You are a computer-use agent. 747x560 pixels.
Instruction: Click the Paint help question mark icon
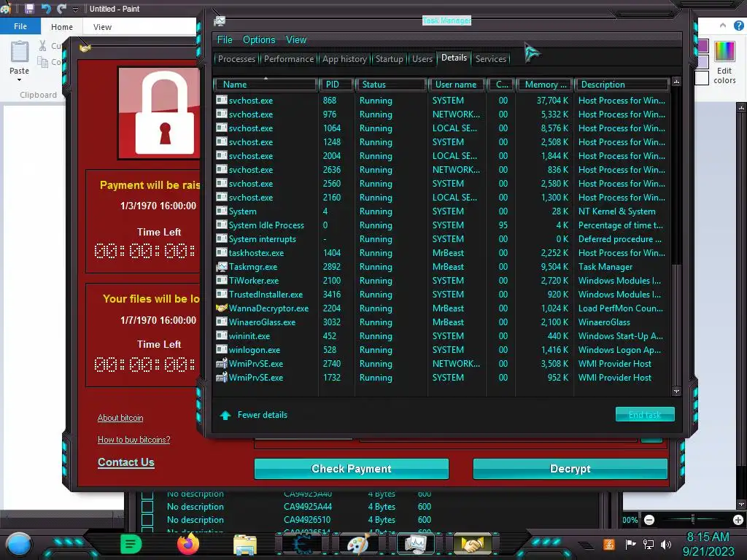[739, 26]
